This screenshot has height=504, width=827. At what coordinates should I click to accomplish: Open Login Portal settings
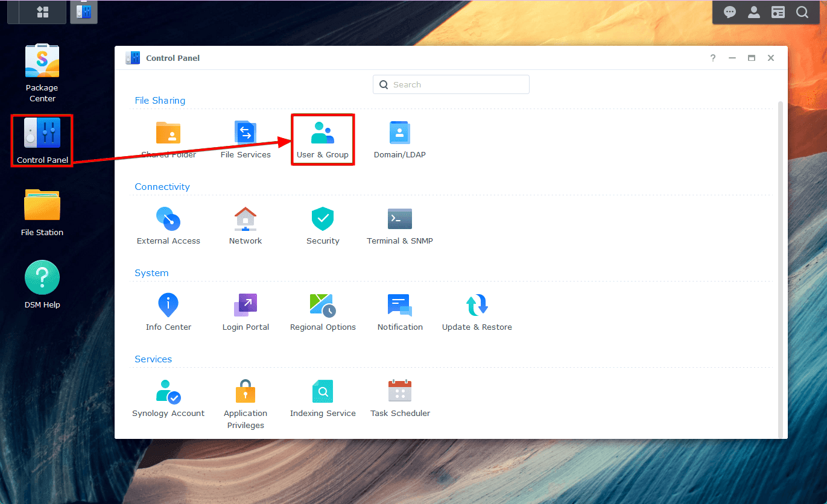[246, 312]
